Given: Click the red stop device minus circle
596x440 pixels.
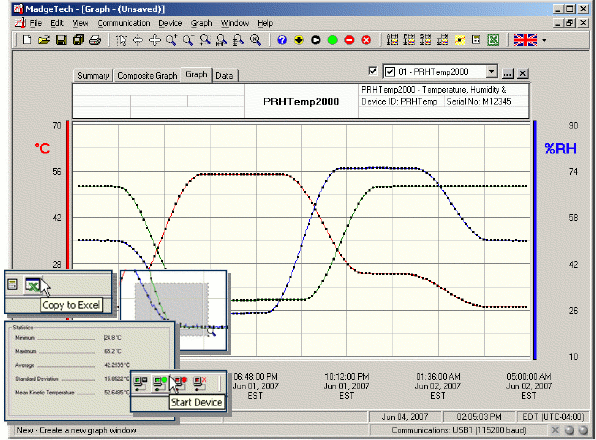Looking at the screenshot, I should (349, 40).
